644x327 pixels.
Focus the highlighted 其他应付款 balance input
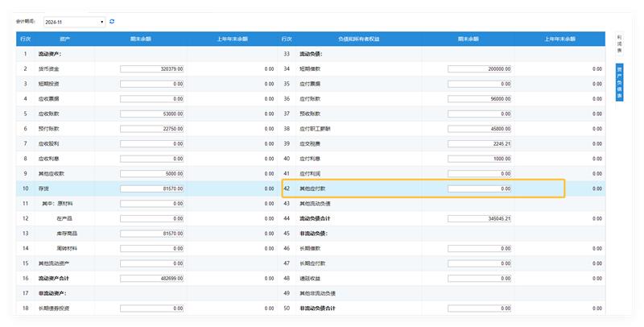pyautogui.click(x=480, y=188)
